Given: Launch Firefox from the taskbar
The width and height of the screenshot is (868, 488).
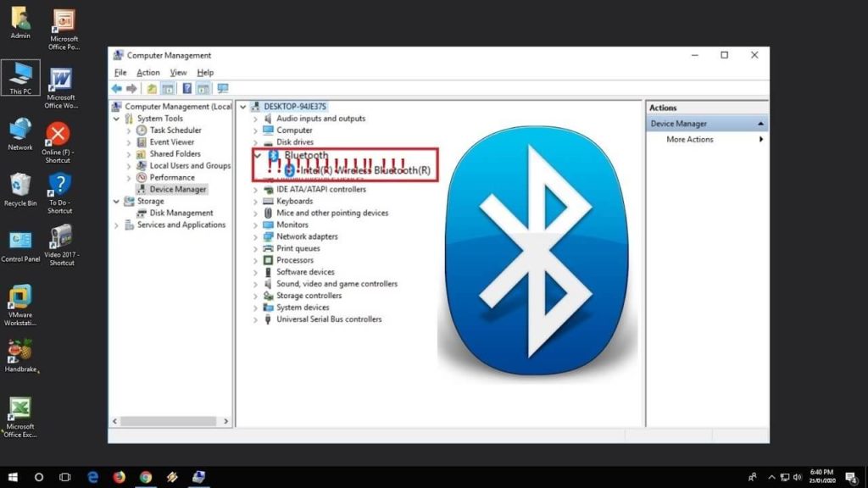Looking at the screenshot, I should [x=119, y=477].
